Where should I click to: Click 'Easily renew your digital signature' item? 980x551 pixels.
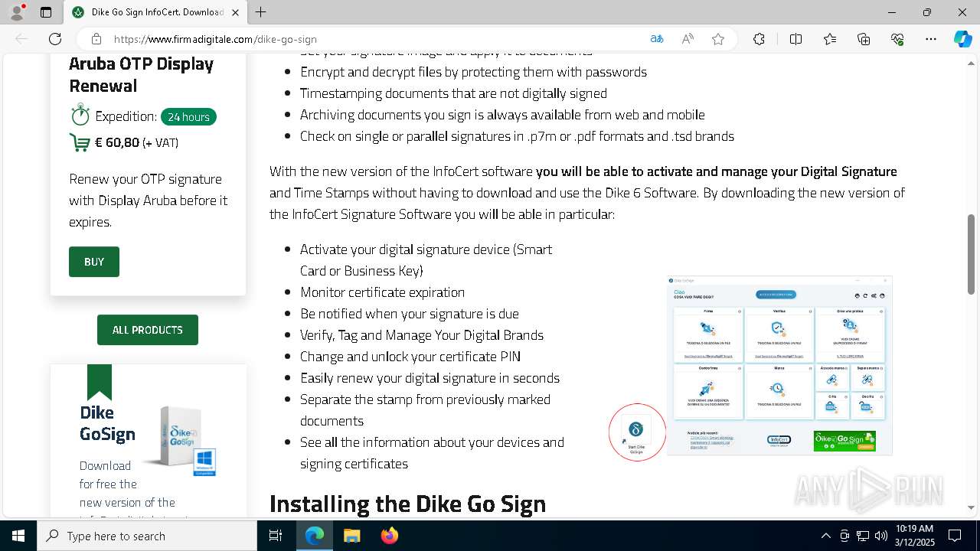[430, 378]
